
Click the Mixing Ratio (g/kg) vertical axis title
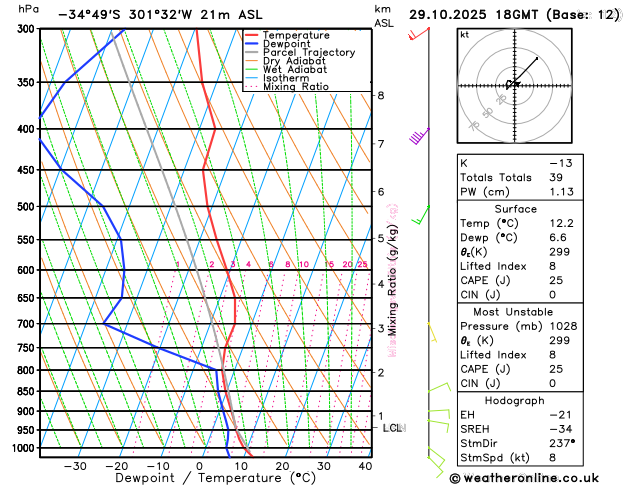pos(392,280)
